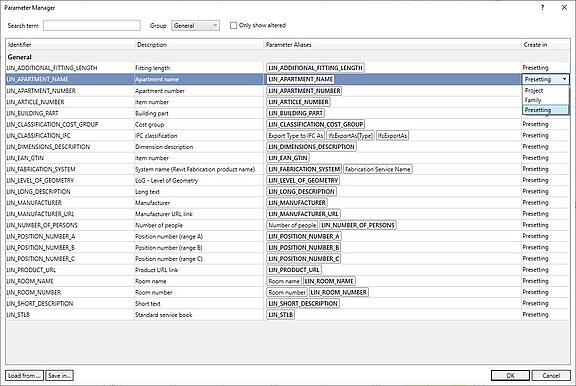Select the LIN_APARTMENT_NUMBER identifier

41,91
